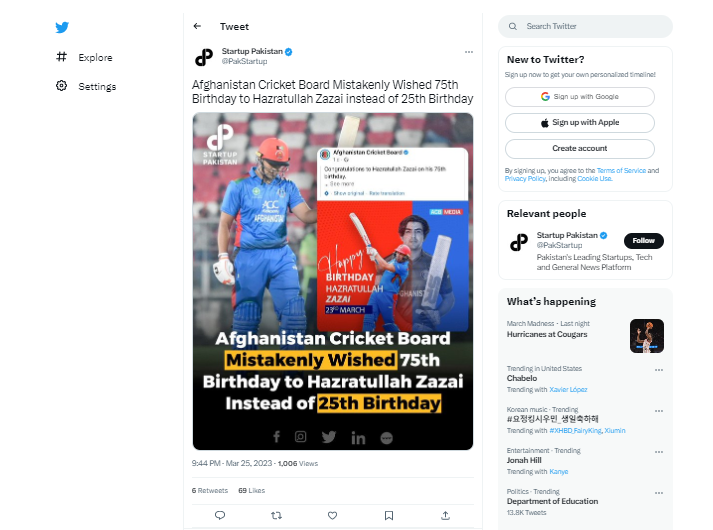
Task: Like the tweet with heart icon
Action: coord(332,515)
